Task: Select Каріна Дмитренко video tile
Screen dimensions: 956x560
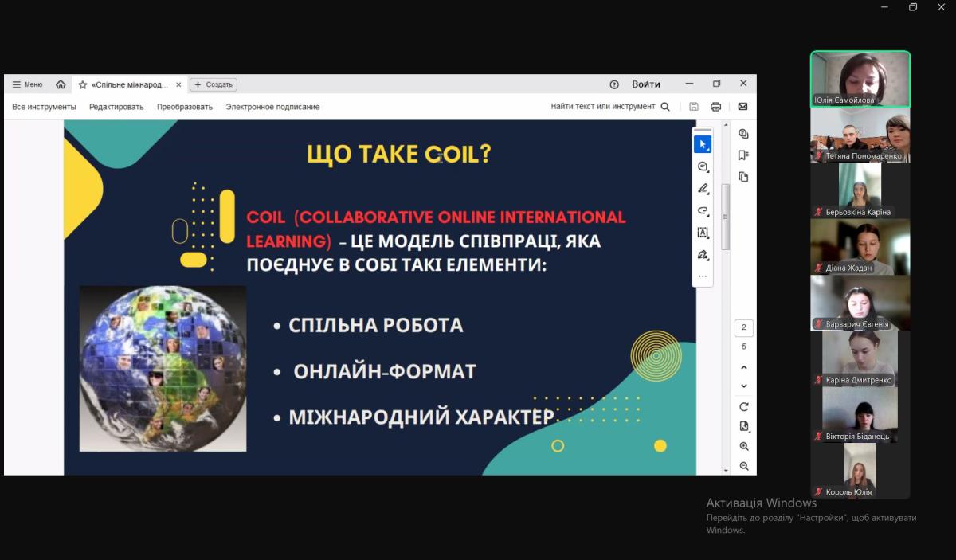Action: (x=860, y=358)
